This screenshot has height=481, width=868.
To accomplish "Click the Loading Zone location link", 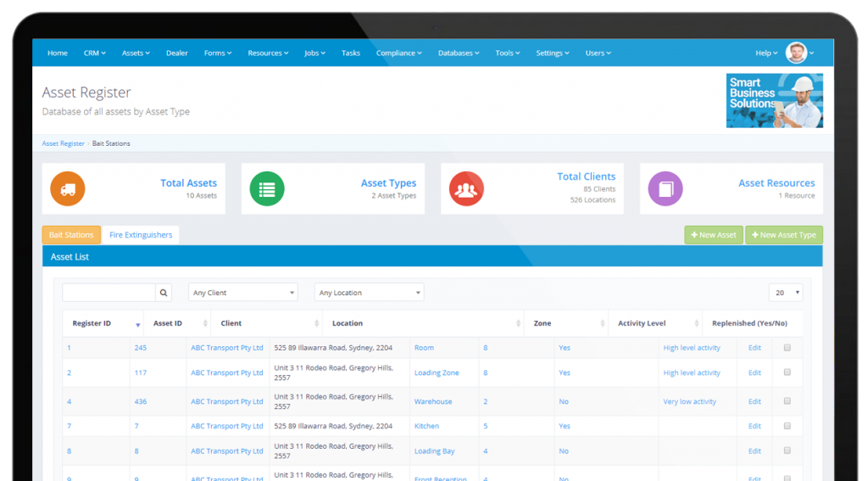I will coord(437,373).
